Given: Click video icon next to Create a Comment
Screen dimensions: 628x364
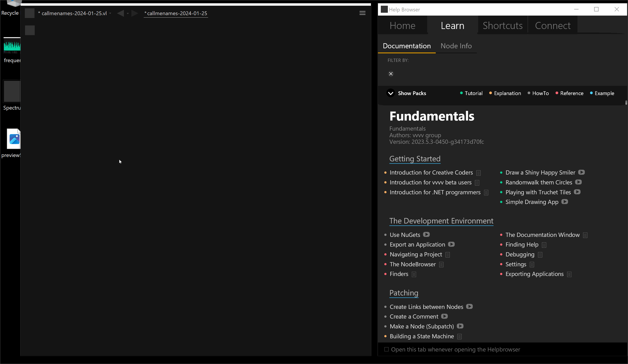Looking at the screenshot, I should click(x=445, y=316).
